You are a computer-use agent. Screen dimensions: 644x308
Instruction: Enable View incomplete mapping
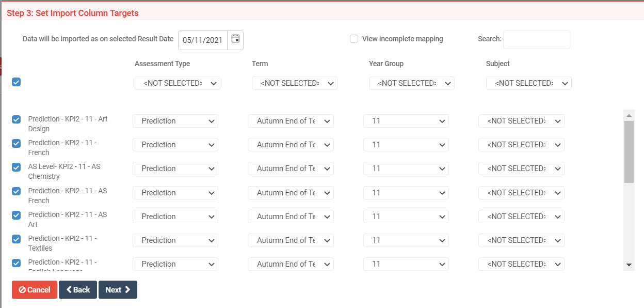pos(354,38)
